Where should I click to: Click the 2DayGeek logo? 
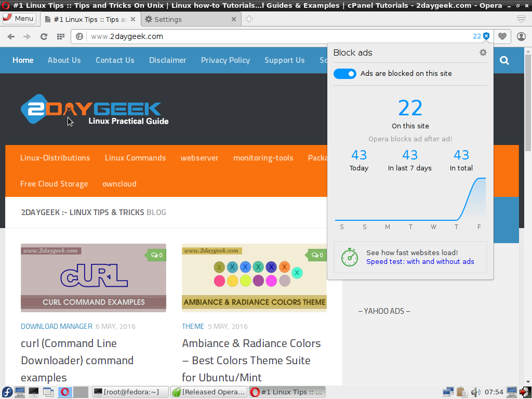tap(95, 109)
